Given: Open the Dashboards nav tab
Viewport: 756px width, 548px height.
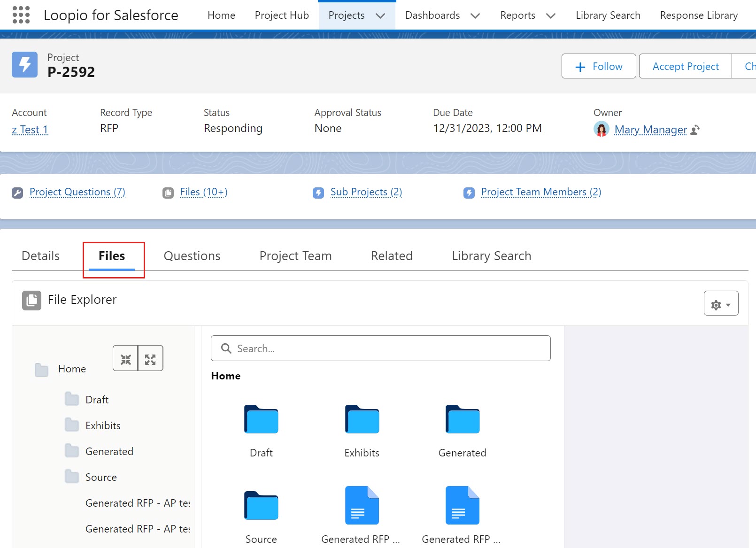Looking at the screenshot, I should click(x=432, y=15).
